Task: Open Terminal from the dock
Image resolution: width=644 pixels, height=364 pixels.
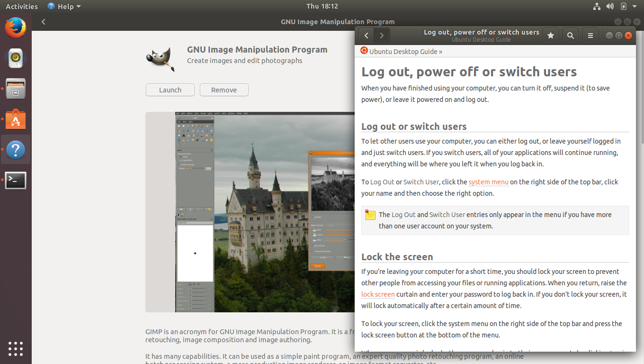Action: pyautogui.click(x=16, y=181)
